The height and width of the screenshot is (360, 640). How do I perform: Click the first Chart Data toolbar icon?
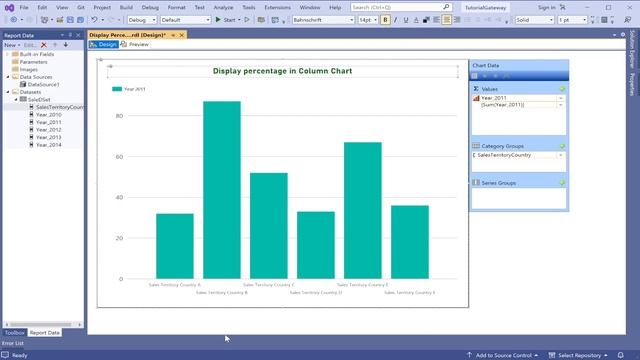pyautogui.click(x=474, y=76)
